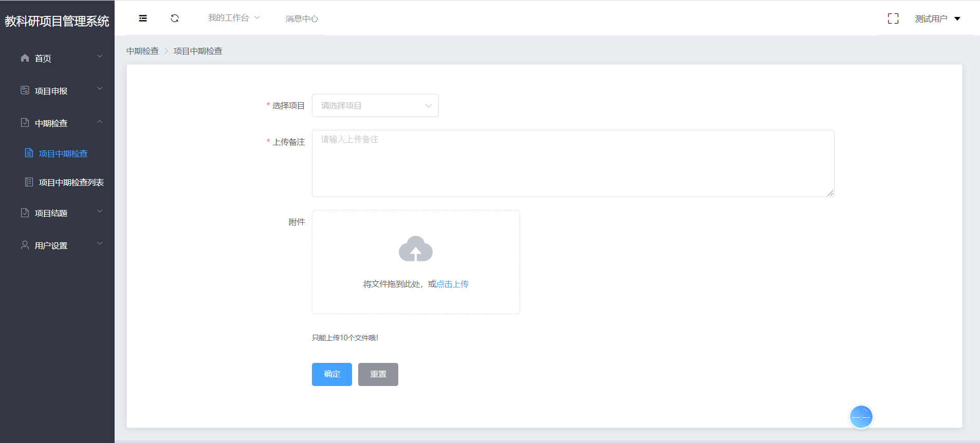Open 消息中心 in the top bar
This screenshot has width=980, height=443.
pos(302,19)
